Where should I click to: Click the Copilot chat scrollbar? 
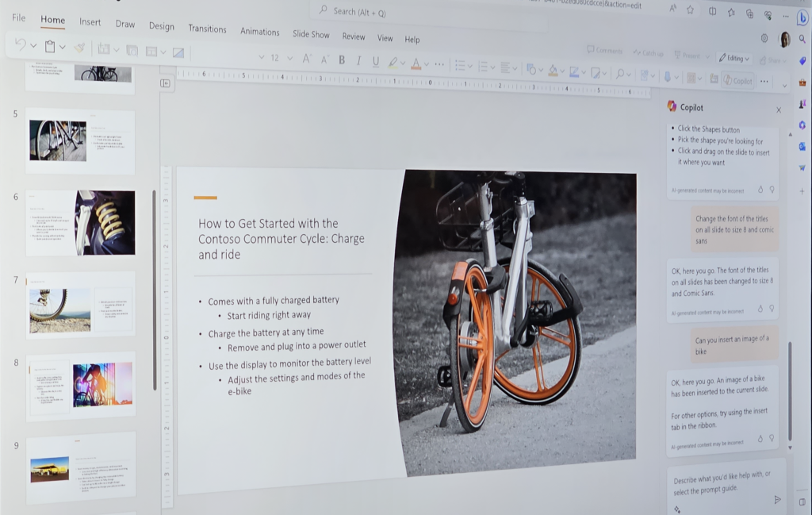[x=790, y=390]
